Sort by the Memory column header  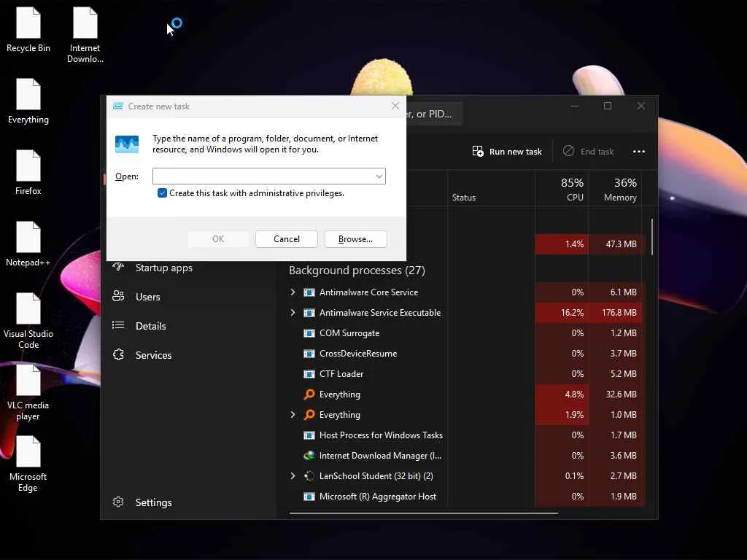pyautogui.click(x=615, y=189)
